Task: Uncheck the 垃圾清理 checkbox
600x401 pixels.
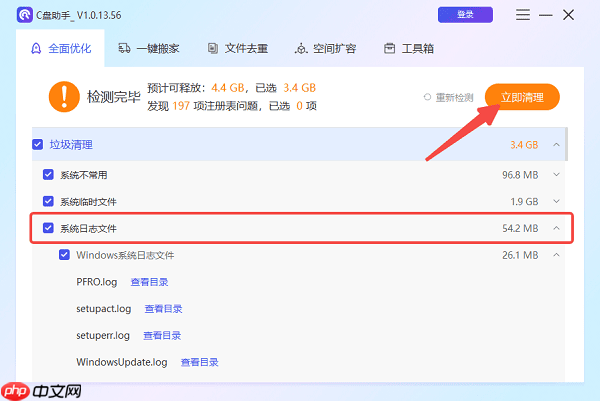Action: pos(38,145)
